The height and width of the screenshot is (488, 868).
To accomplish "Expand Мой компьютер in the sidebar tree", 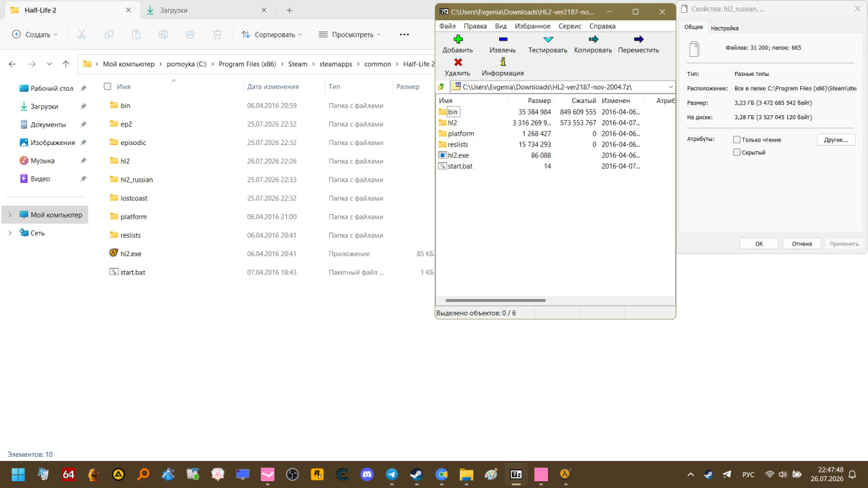I will tap(9, 215).
